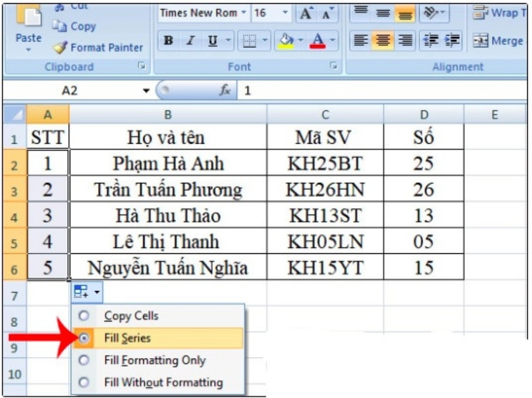Select cell containing Phạm Hà Anh
The height and width of the screenshot is (398, 532).
[168, 163]
